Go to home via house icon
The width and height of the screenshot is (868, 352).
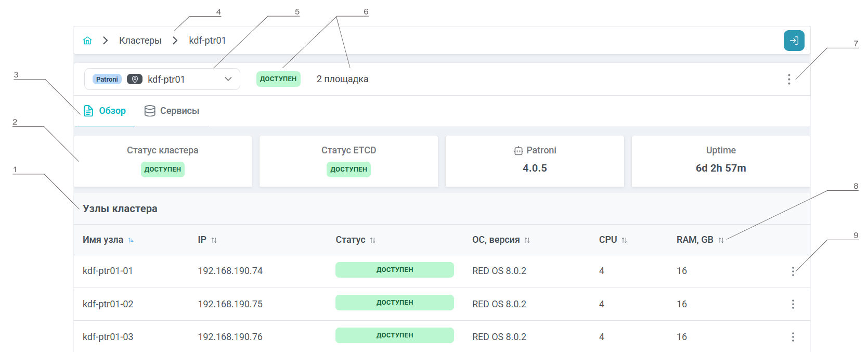(x=87, y=41)
